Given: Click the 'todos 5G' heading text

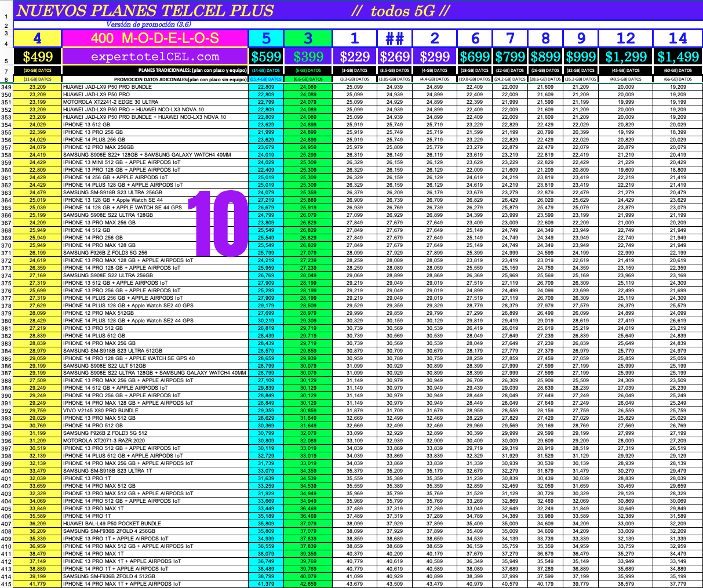Looking at the screenshot, I should click(x=400, y=10).
